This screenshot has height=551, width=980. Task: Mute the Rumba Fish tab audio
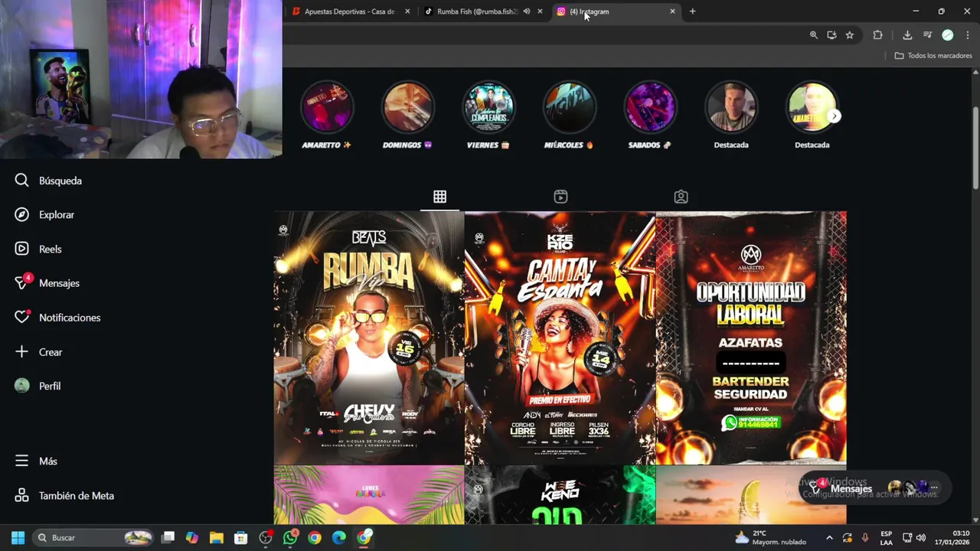[x=527, y=11]
